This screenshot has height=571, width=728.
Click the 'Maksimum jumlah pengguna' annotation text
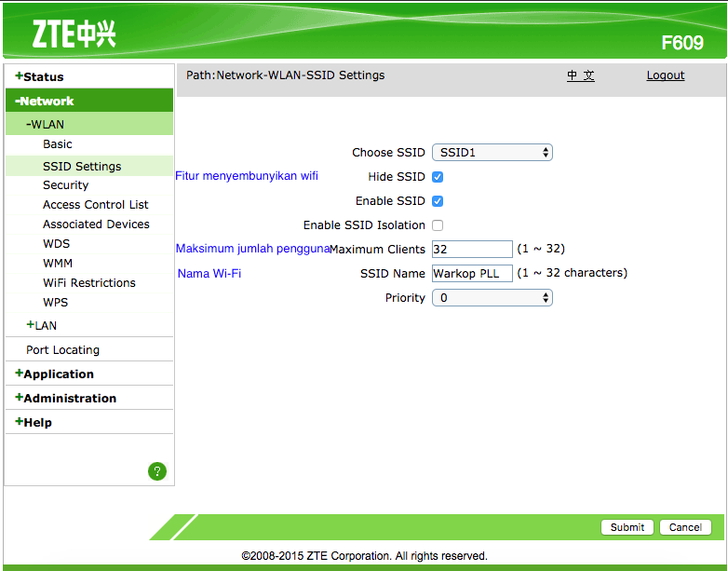pyautogui.click(x=252, y=249)
